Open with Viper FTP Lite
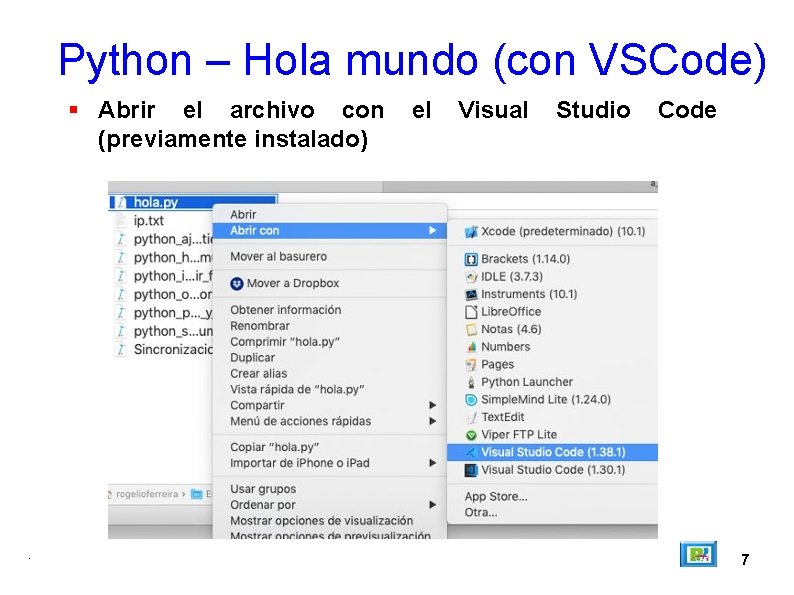Screen dimensions: 794x595 (x=552, y=435)
